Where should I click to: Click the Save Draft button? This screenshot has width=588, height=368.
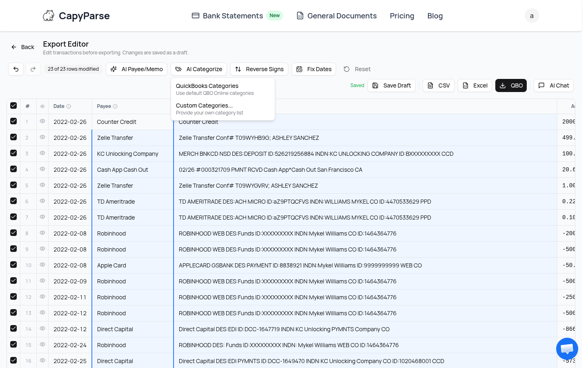point(392,85)
